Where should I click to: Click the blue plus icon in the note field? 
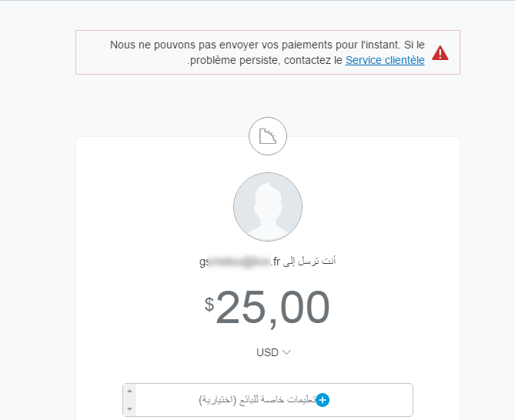coord(323,400)
